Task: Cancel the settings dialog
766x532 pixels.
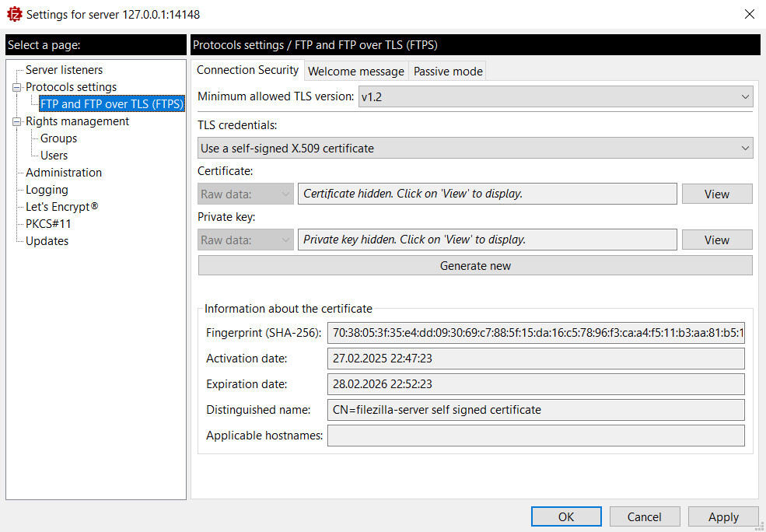Action: tap(645, 517)
